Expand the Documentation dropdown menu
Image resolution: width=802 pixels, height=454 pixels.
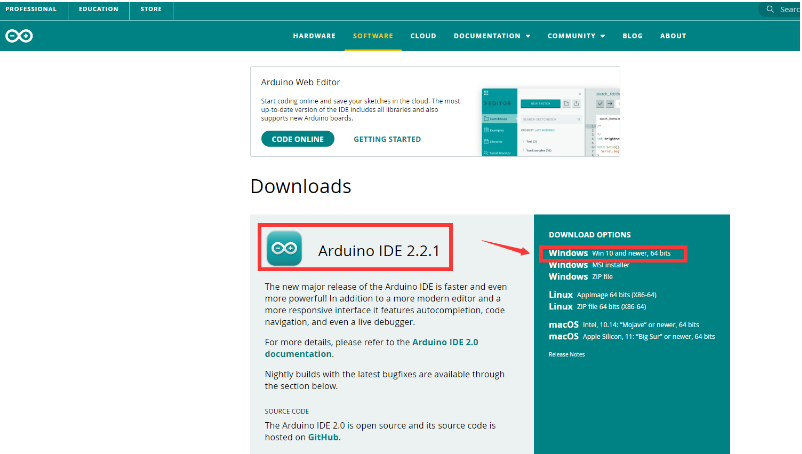pos(492,36)
